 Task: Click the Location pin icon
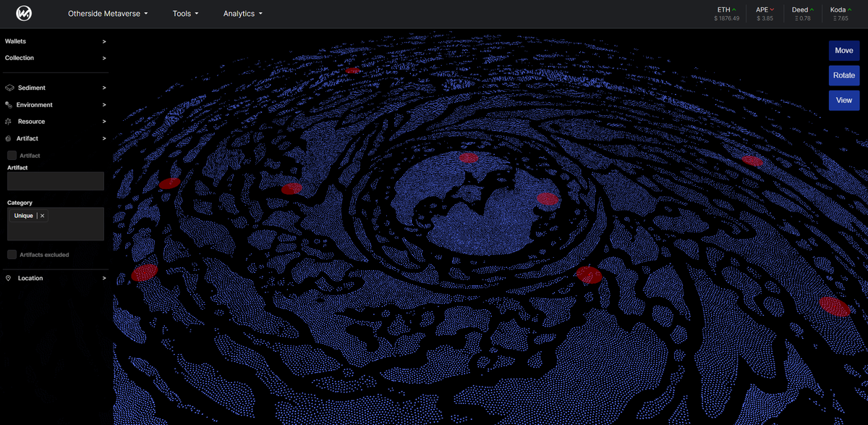tap(8, 278)
